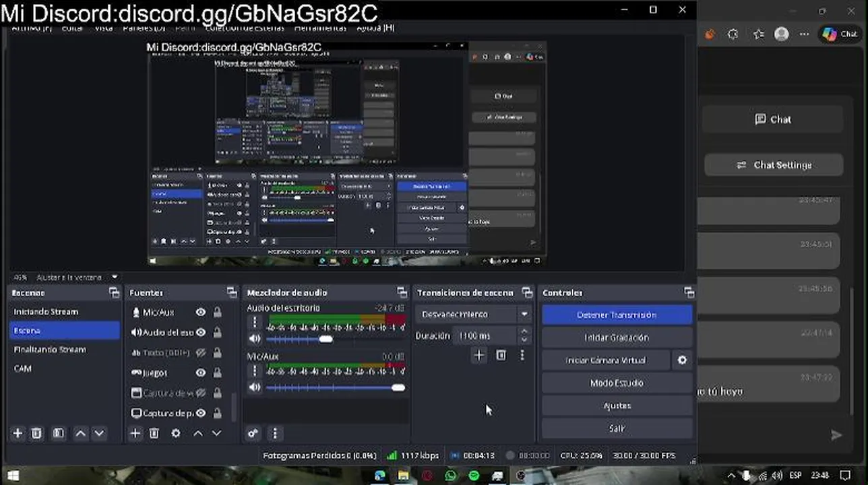The width and height of the screenshot is (868, 485).
Task: Undock the Fuentes panel
Action: click(232, 292)
